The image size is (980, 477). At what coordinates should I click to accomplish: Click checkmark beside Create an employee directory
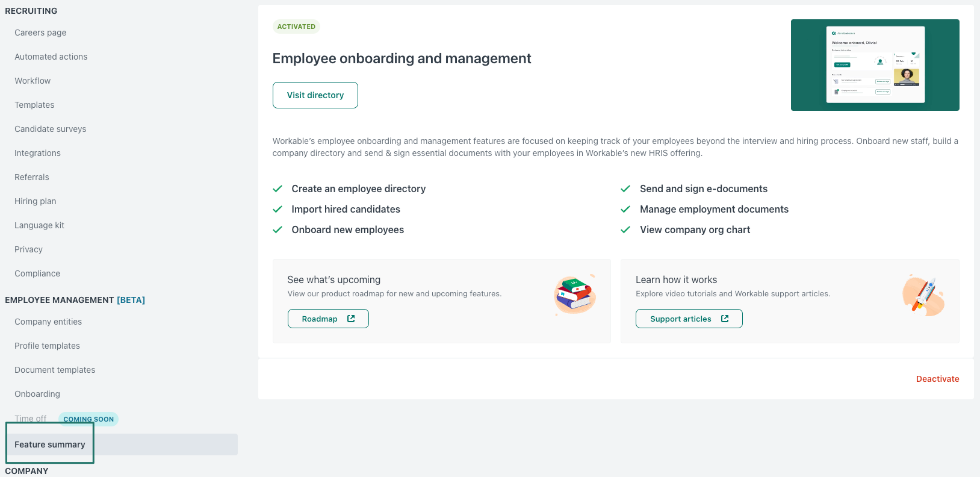(278, 189)
